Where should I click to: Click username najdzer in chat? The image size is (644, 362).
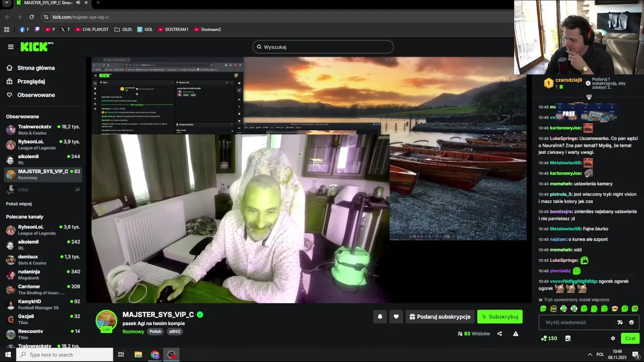point(558,239)
